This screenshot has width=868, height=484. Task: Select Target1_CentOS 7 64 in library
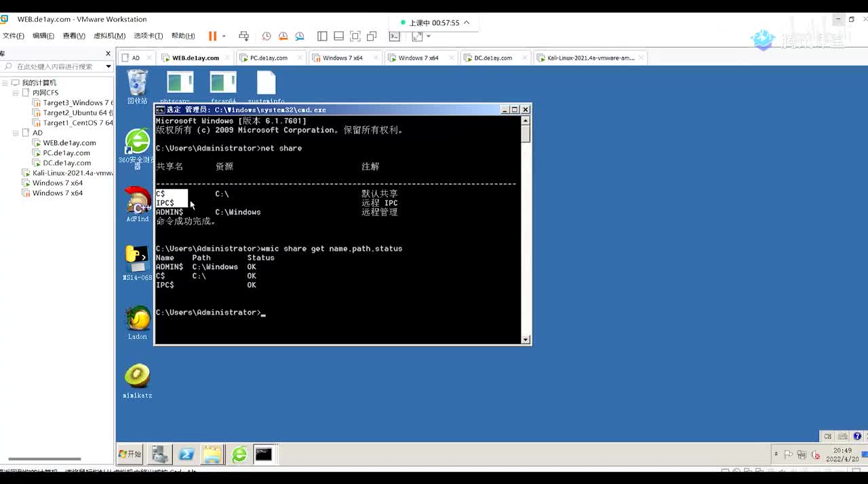pos(73,123)
